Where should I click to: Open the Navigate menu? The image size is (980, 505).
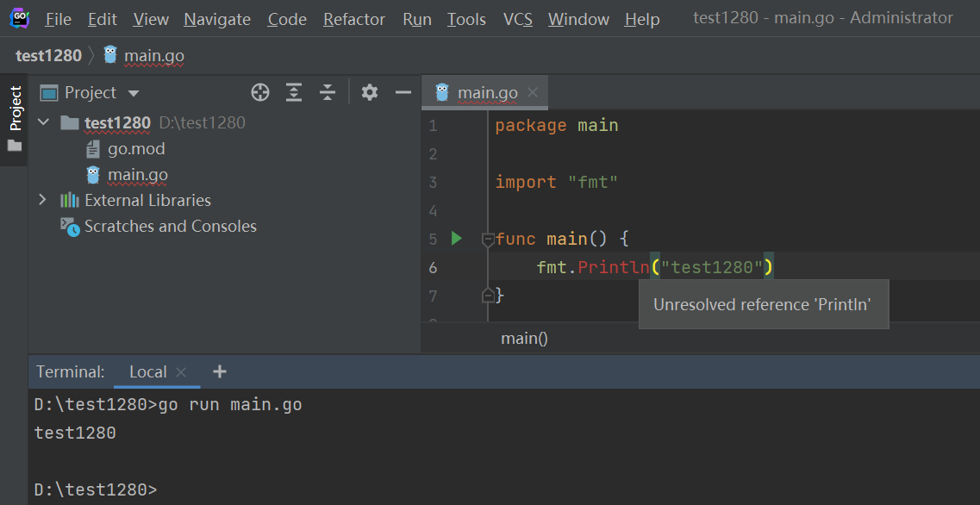(x=217, y=19)
